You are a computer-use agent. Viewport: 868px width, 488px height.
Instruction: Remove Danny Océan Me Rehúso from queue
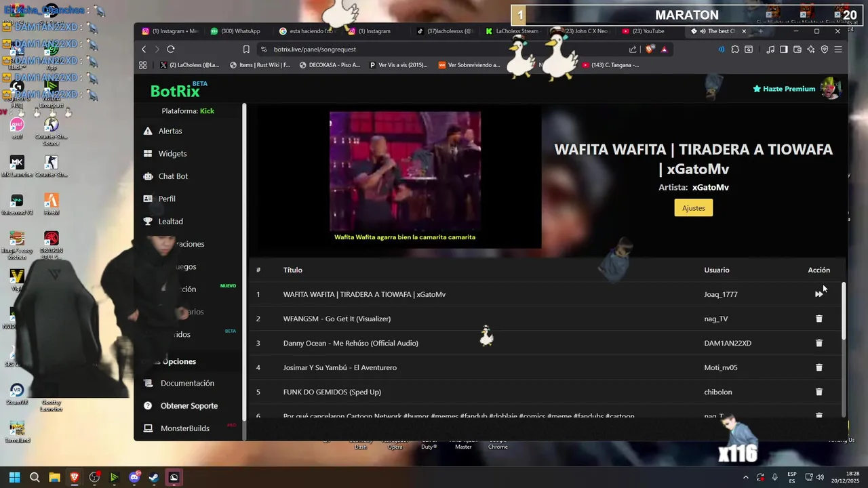(818, 343)
